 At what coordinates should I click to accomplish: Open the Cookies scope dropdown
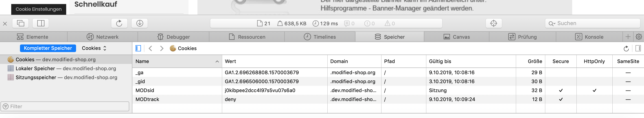click(94, 48)
